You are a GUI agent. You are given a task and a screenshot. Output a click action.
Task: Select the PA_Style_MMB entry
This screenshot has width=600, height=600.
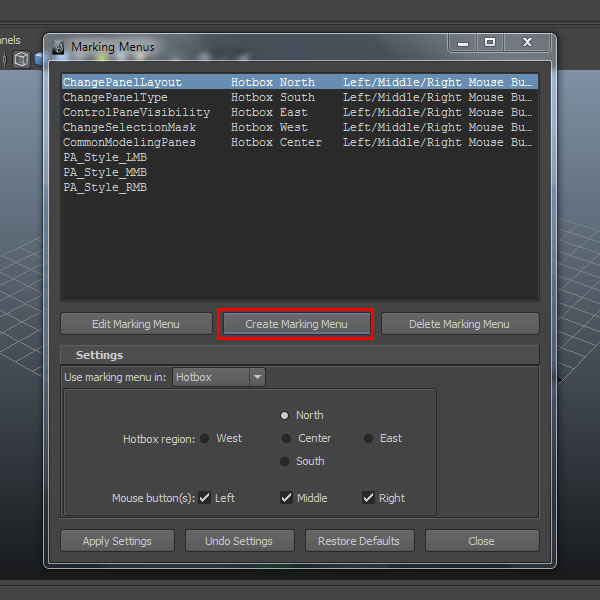point(300,172)
